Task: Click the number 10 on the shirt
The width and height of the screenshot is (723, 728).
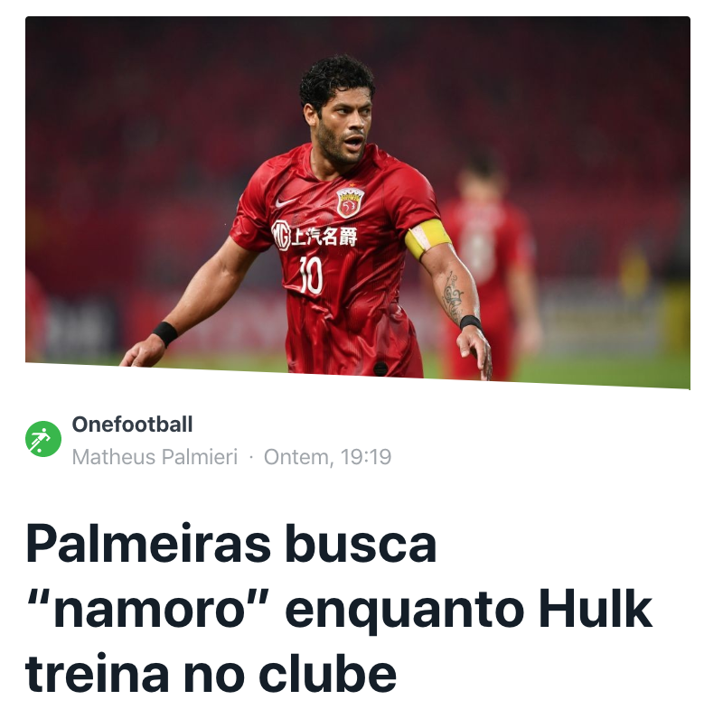Action: pos(311,275)
